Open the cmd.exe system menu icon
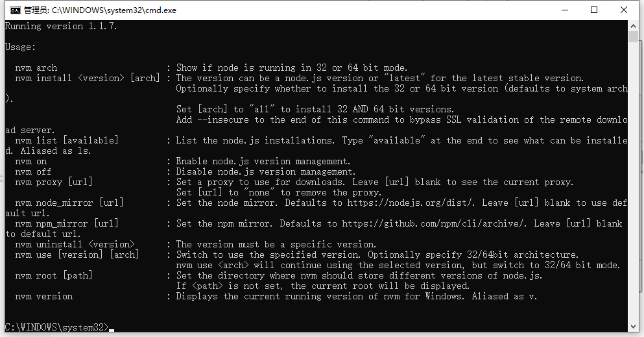644x337 pixels. (x=15, y=10)
